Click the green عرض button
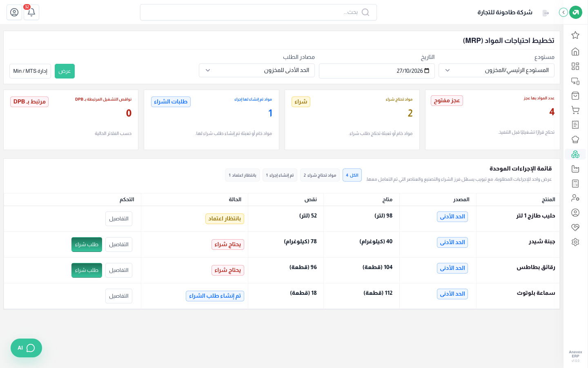This screenshot has width=588, height=368. coord(65,71)
